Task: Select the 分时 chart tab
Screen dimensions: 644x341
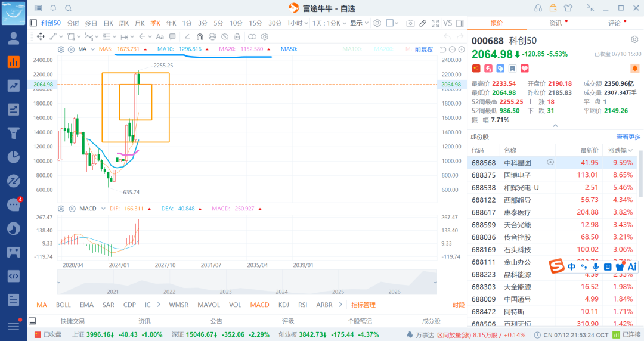Action: point(73,23)
